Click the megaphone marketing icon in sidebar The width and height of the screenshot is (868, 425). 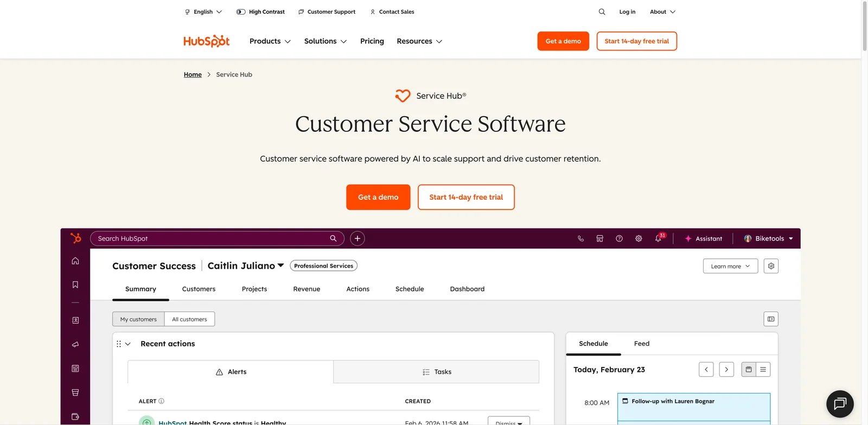pos(75,344)
